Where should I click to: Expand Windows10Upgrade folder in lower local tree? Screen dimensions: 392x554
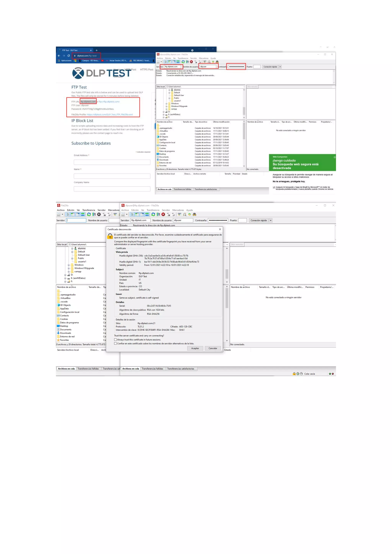point(69,268)
